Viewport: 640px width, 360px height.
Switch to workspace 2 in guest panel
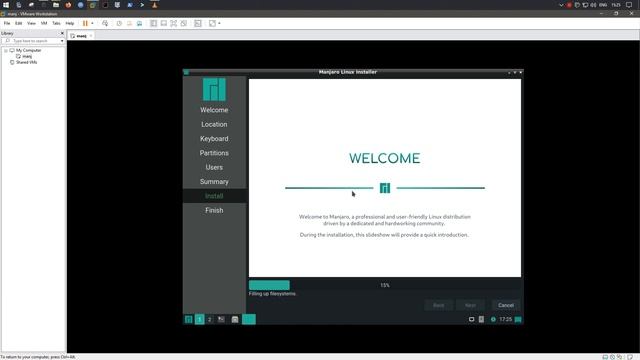(209, 319)
